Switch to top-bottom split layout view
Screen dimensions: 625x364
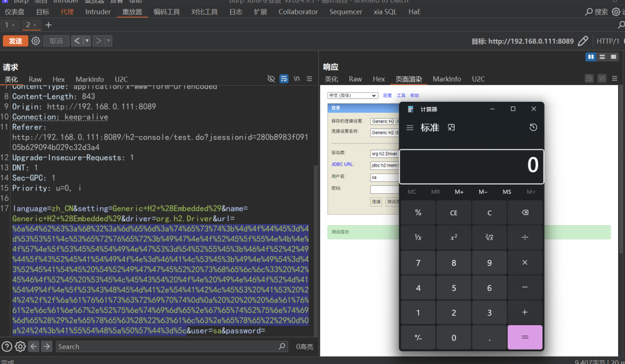[602, 57]
